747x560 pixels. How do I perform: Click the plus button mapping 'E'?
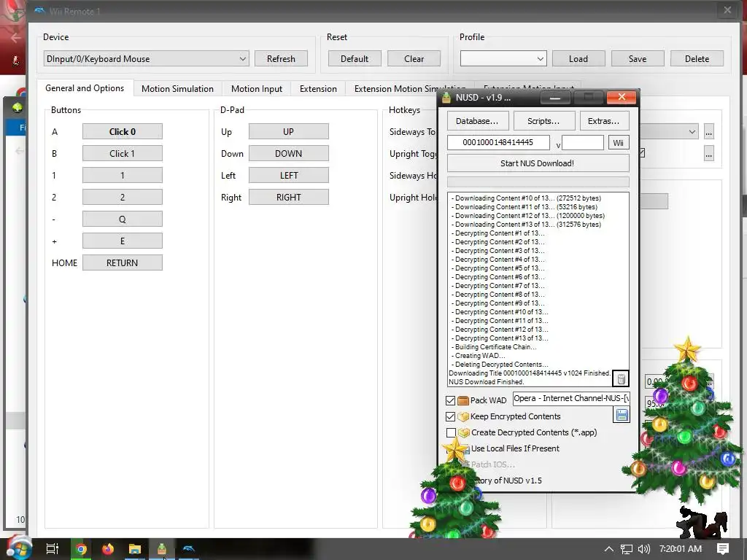pyautogui.click(x=123, y=241)
